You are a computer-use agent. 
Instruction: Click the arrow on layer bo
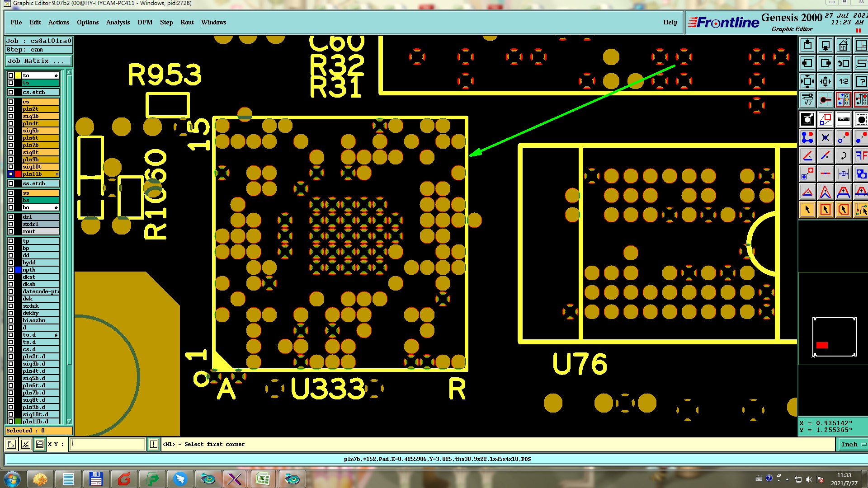click(x=56, y=208)
